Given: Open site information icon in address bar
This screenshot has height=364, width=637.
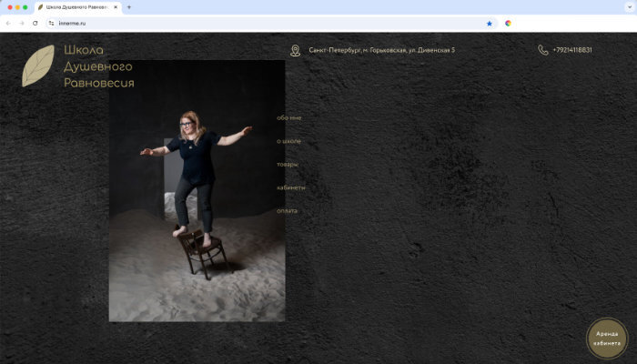Looking at the screenshot, I should tap(51, 23).
